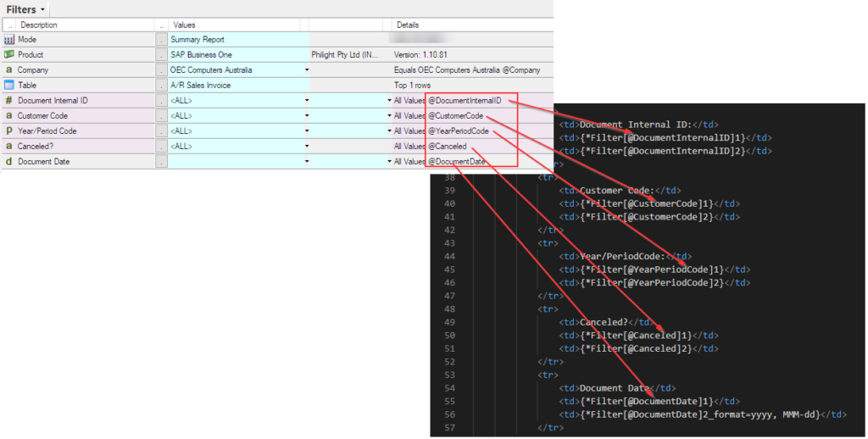The width and height of the screenshot is (868, 439).
Task: Click the 'p' icon beside Year/Period Code
Action: (x=8, y=131)
